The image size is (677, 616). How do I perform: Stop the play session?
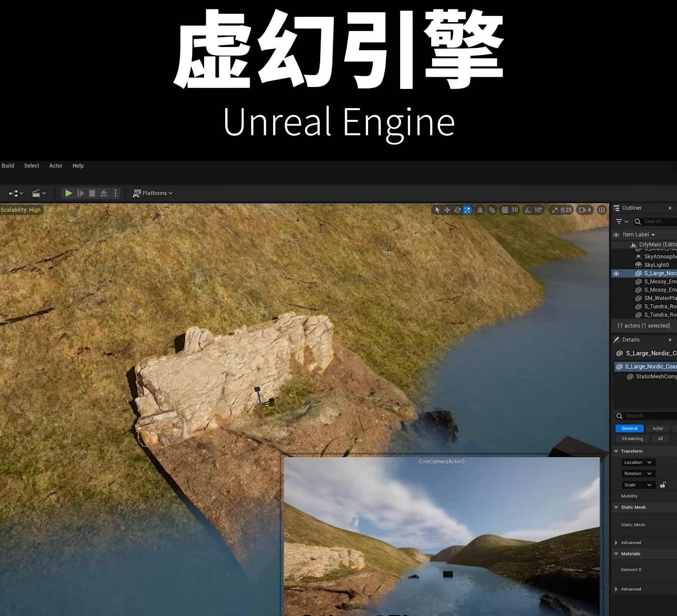point(92,193)
